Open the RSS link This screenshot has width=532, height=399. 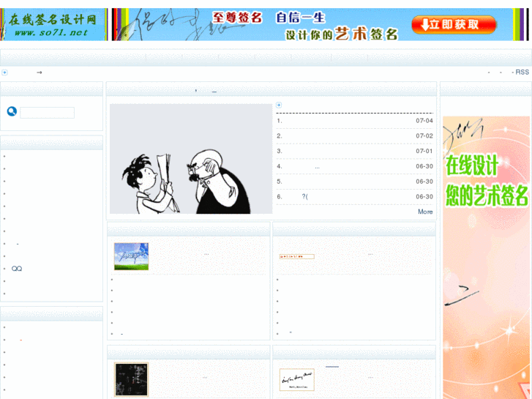522,72
